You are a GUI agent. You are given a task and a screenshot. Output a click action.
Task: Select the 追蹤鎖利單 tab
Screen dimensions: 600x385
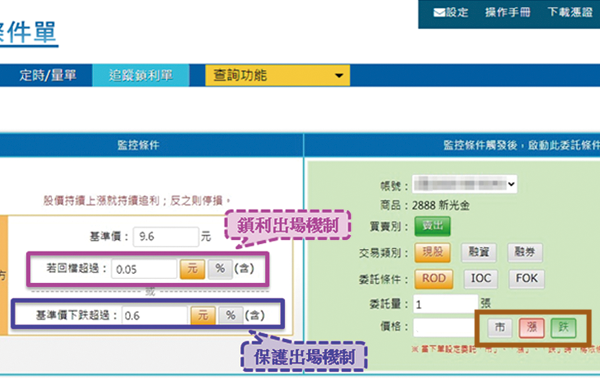pos(140,75)
